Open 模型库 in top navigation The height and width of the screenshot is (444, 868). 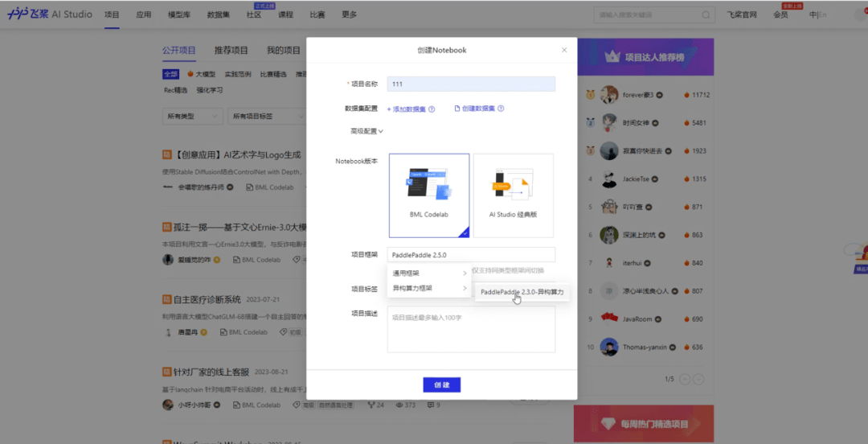[x=178, y=15]
